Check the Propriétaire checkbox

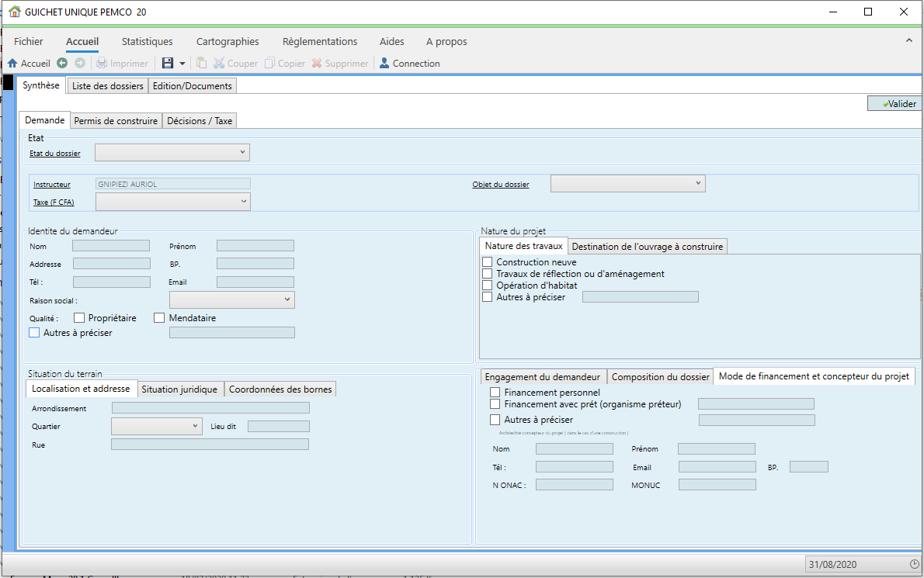click(x=79, y=318)
